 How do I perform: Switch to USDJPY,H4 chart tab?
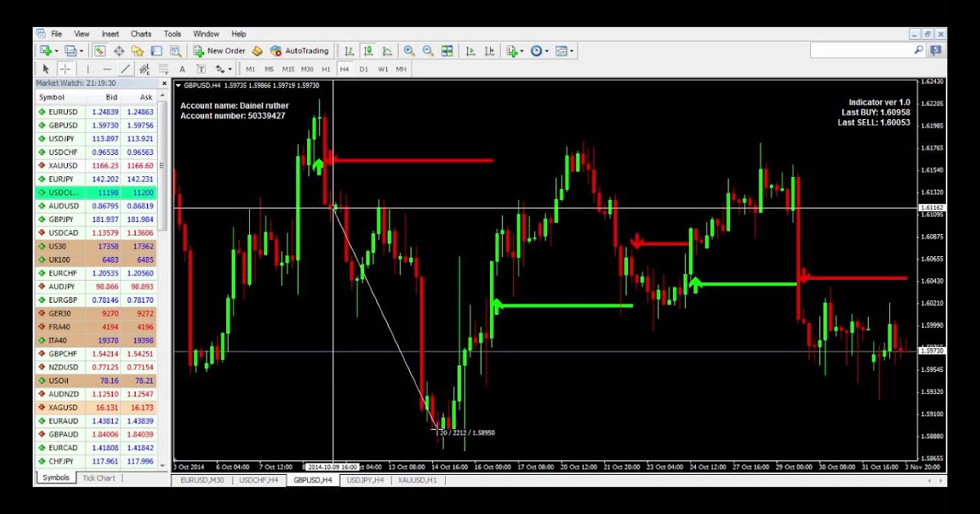[x=366, y=481]
